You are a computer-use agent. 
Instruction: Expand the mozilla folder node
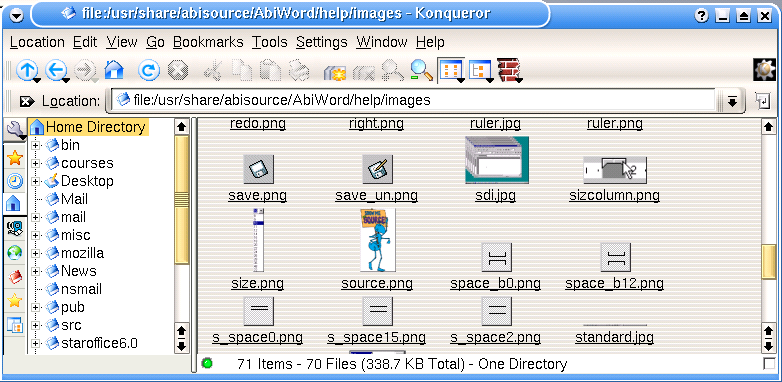click(x=35, y=253)
